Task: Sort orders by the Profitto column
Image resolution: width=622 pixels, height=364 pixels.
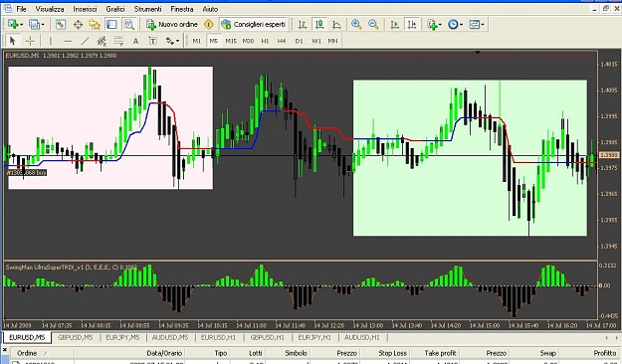Action: [589, 353]
